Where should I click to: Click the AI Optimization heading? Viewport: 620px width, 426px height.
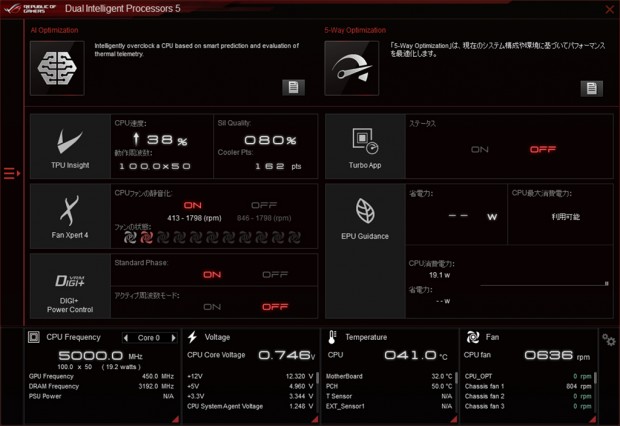55,30
